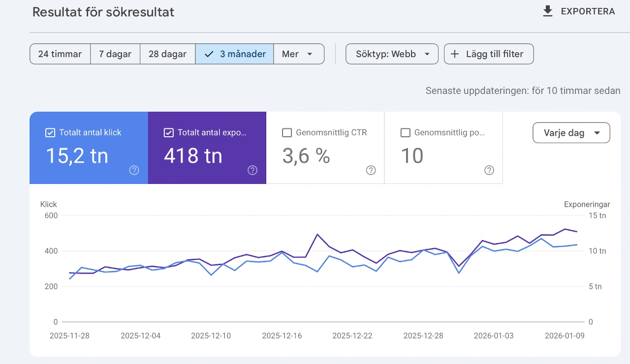Open help icon on Totalt antal klick card

click(x=134, y=170)
